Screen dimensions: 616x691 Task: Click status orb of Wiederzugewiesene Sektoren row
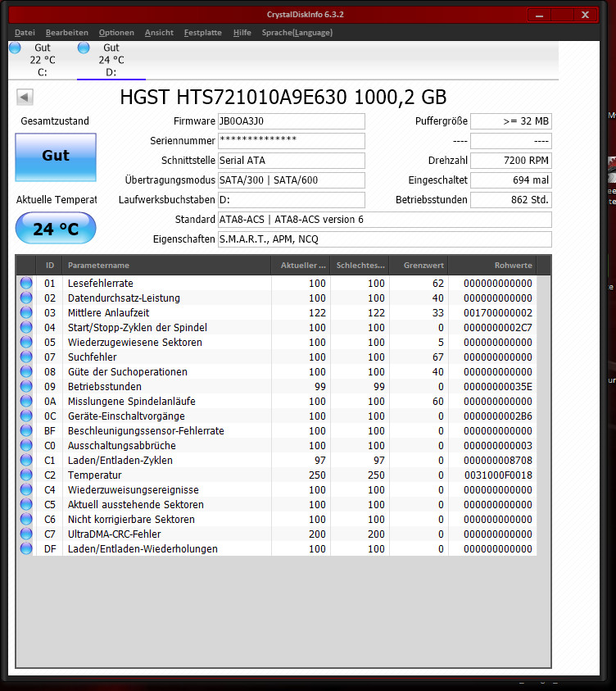tap(26, 342)
